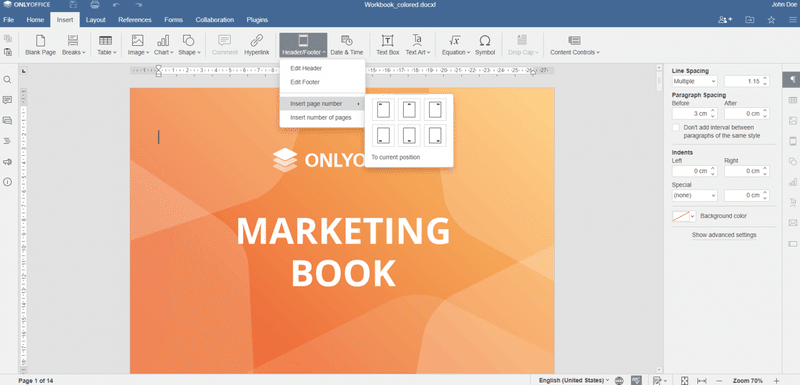Open the Background color swatch
Image resolution: width=800 pixels, height=385 pixels.
click(684, 216)
